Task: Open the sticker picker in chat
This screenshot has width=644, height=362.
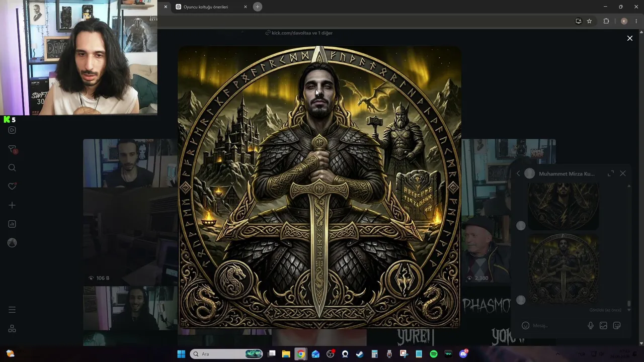Action: (617, 325)
